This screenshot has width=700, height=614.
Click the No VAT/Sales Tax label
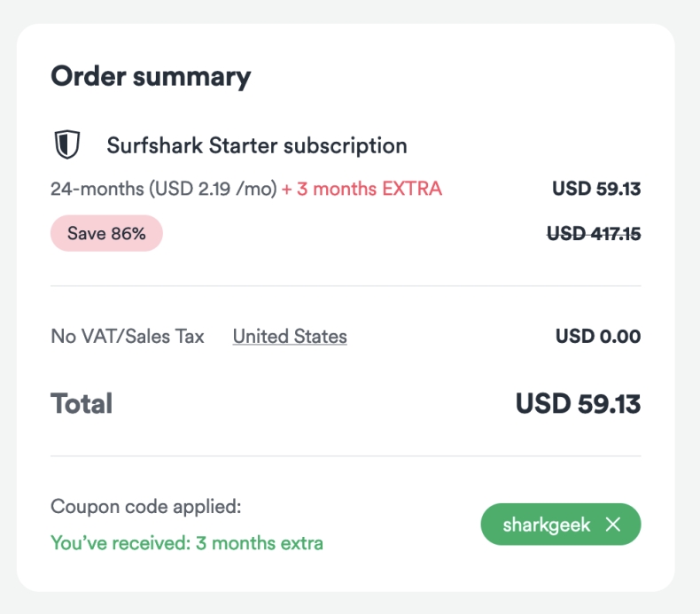pos(128,337)
